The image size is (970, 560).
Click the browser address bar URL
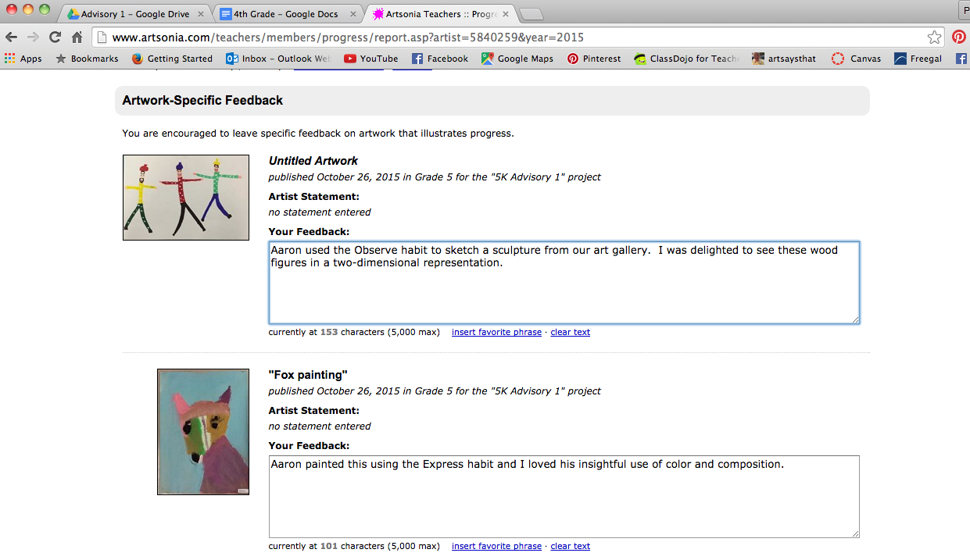pos(348,37)
